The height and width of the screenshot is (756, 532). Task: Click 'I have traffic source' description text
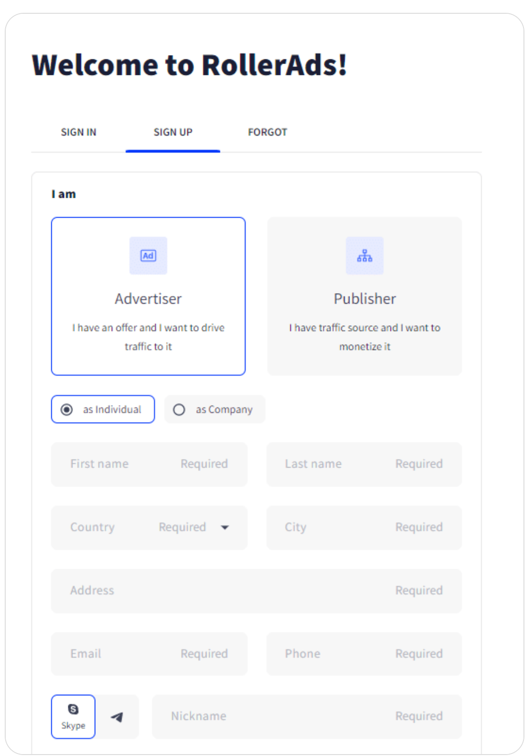point(365,337)
